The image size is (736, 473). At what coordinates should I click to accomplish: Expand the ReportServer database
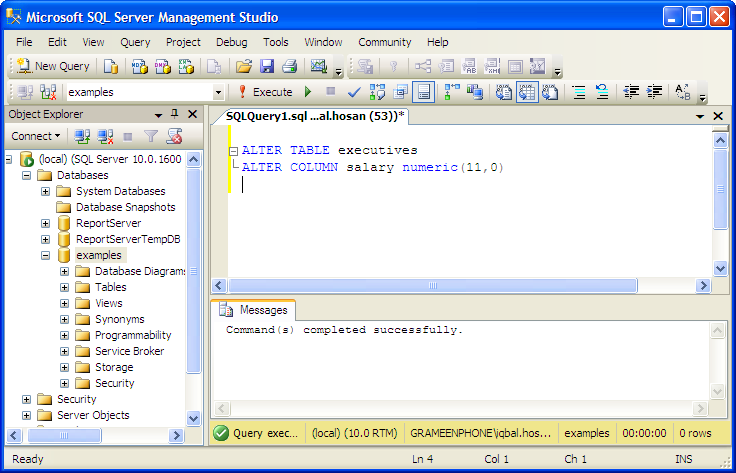coord(45,223)
